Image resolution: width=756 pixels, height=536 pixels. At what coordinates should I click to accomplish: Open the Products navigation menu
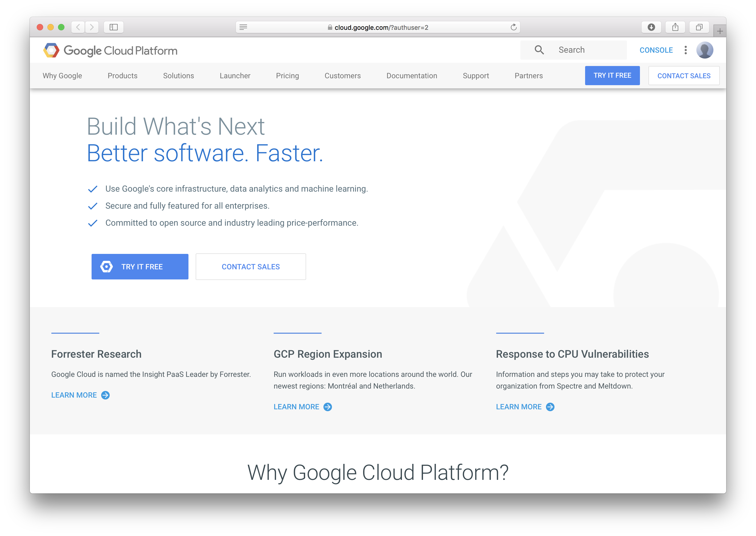point(122,76)
